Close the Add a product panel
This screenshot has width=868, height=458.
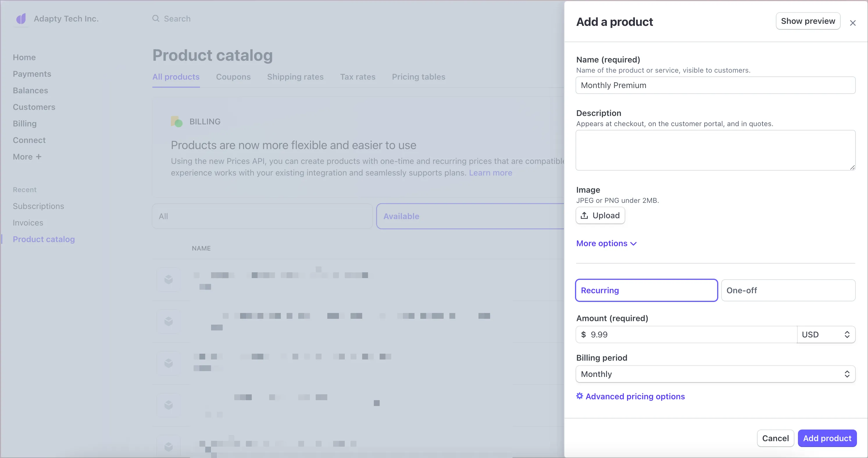[x=853, y=23]
